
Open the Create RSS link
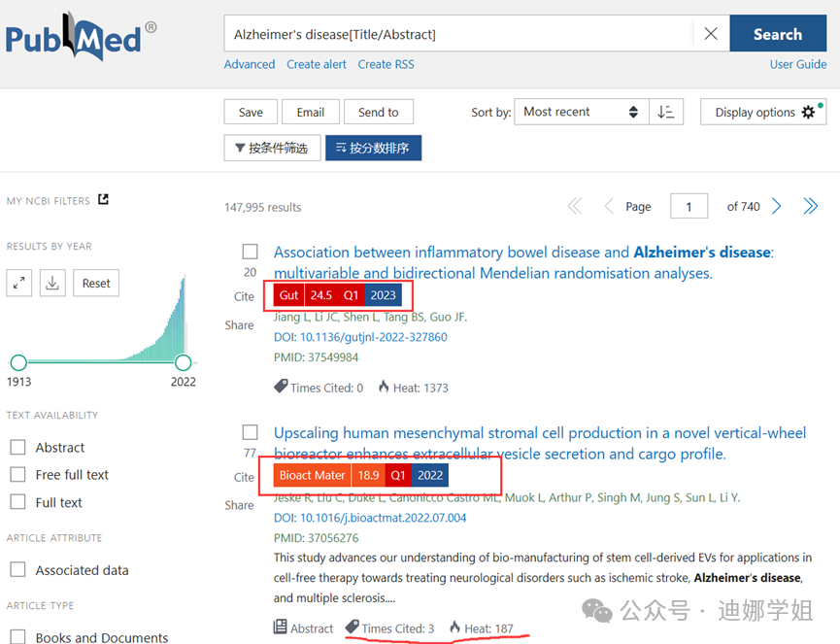tap(386, 64)
